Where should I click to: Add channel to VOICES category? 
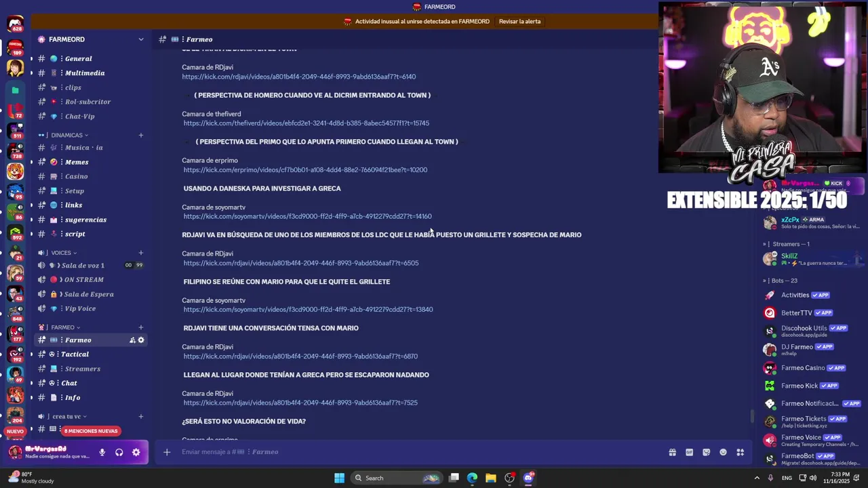(141, 253)
